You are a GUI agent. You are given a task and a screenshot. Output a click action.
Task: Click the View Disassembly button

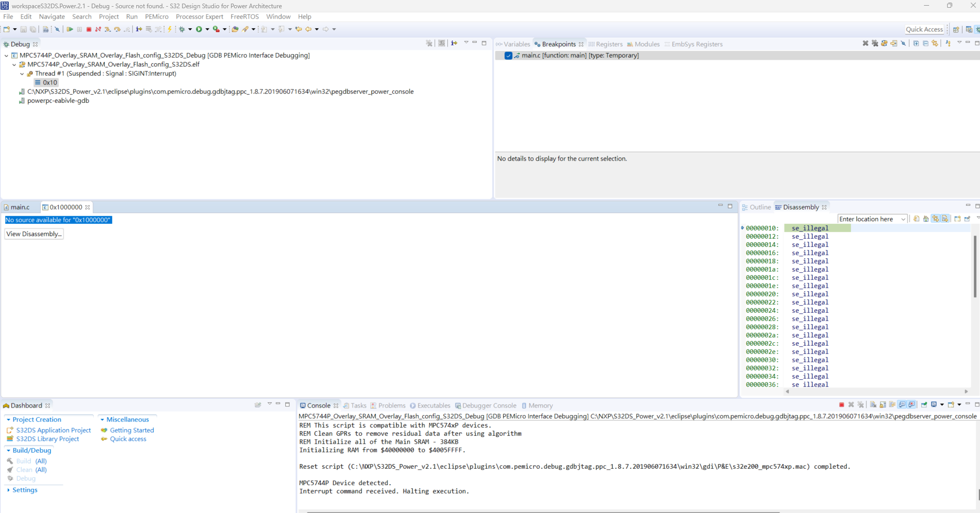click(x=33, y=234)
